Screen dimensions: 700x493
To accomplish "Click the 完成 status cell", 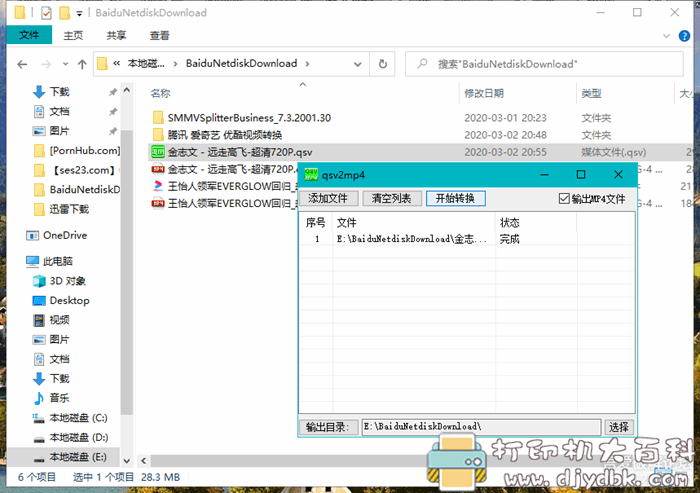I will pos(509,239).
